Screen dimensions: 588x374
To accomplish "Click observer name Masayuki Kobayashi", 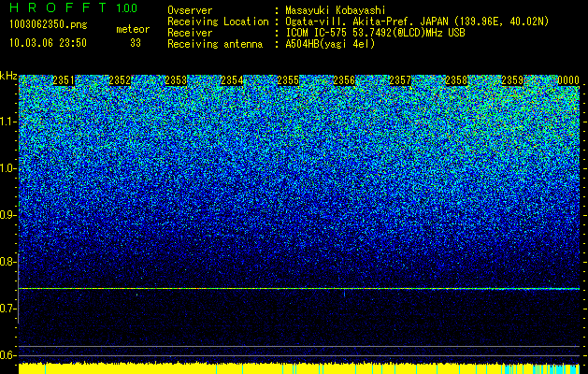I will point(336,11).
